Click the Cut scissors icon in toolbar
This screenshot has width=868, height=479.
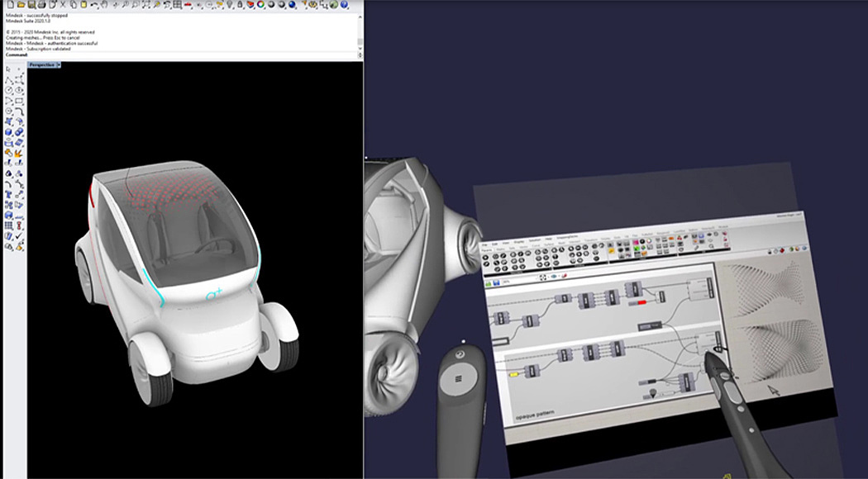[64, 5]
